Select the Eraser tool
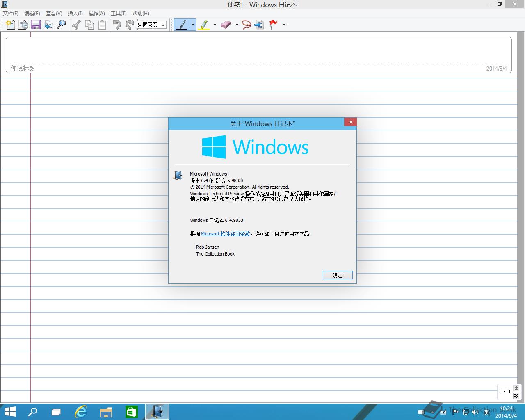Image resolution: width=525 pixels, height=420 pixels. (226, 25)
